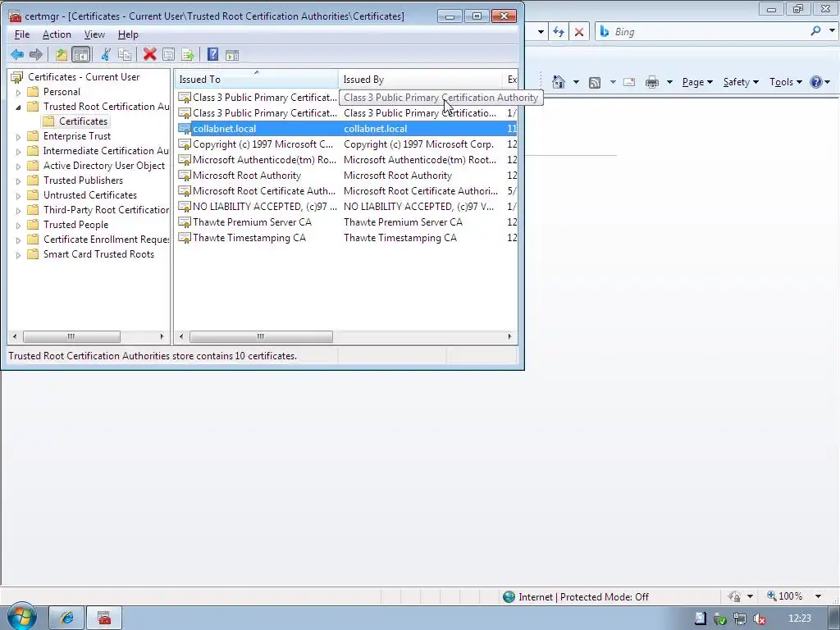The width and height of the screenshot is (840, 630).
Task: Open the Action menu
Action: (x=57, y=34)
